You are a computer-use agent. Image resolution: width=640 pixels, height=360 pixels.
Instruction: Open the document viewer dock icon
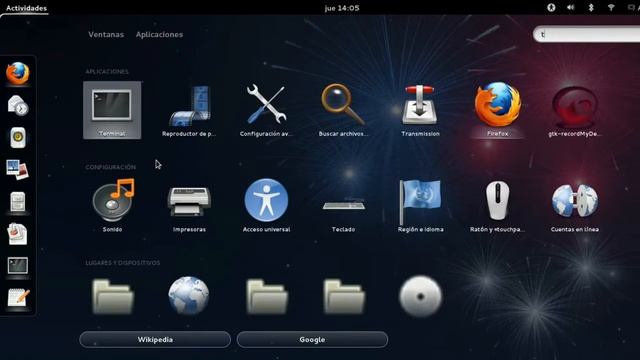(18, 234)
